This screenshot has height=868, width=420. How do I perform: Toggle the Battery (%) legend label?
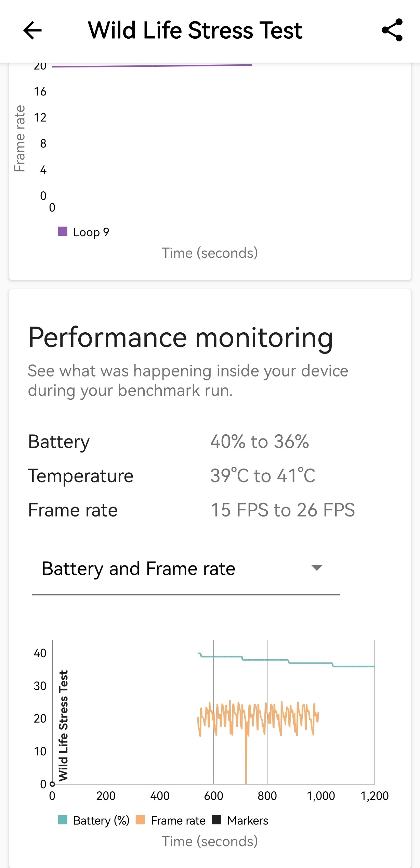101,820
